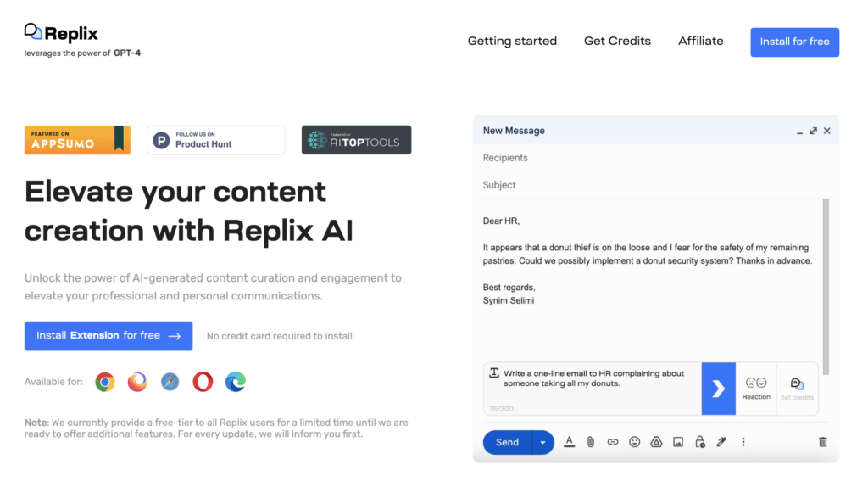Open the AITopTools badge
The height and width of the screenshot is (487, 868).
357,140
